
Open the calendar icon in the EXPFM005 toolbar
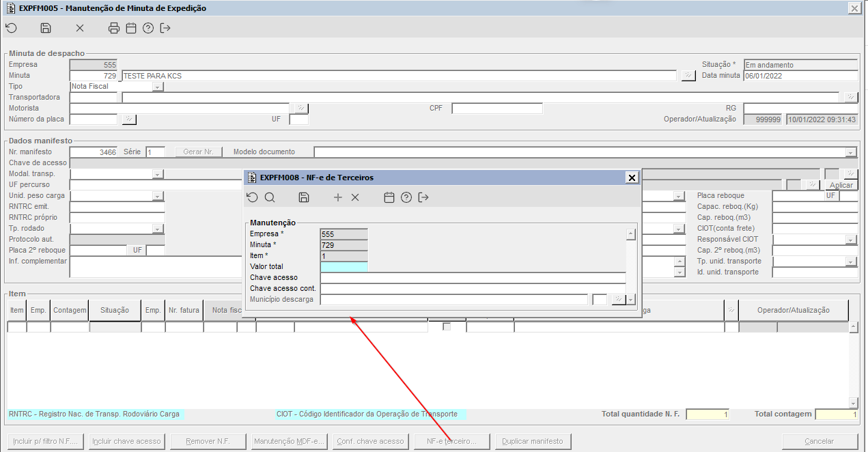[x=131, y=28]
